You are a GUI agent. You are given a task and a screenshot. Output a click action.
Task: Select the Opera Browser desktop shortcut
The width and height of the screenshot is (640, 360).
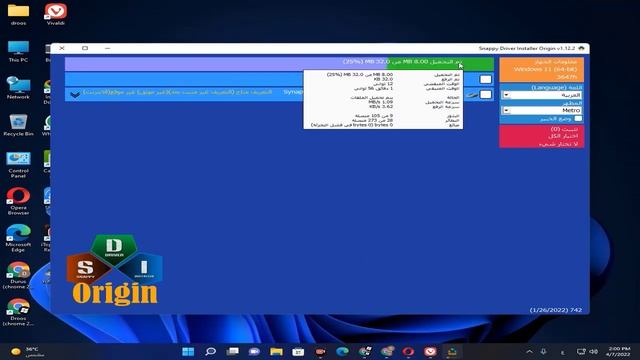coord(18,201)
